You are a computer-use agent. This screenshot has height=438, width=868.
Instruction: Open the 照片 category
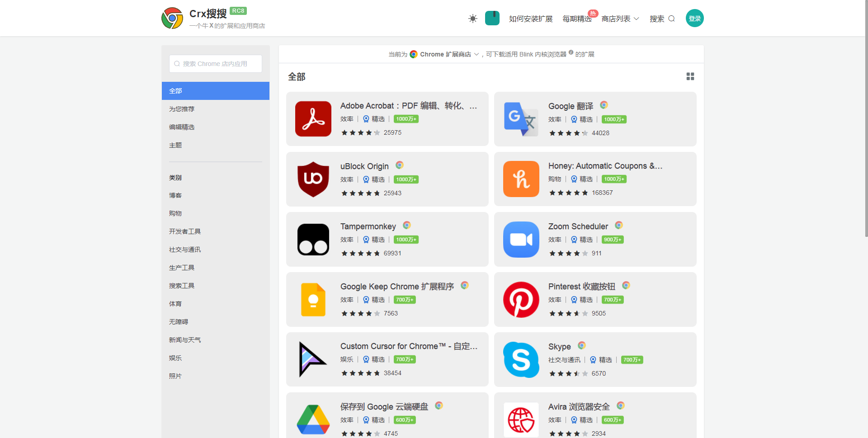point(175,376)
